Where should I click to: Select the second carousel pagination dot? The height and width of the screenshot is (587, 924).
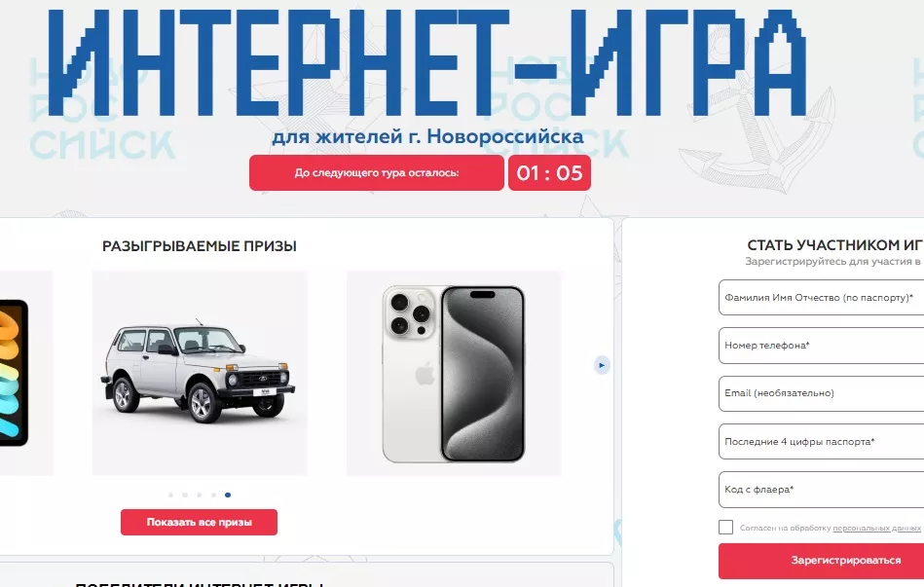[x=185, y=495]
